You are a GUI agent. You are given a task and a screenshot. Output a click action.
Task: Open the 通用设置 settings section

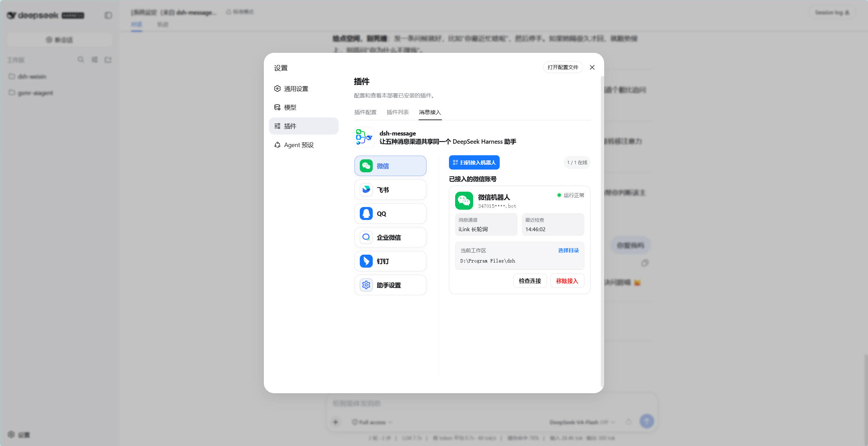click(304, 89)
